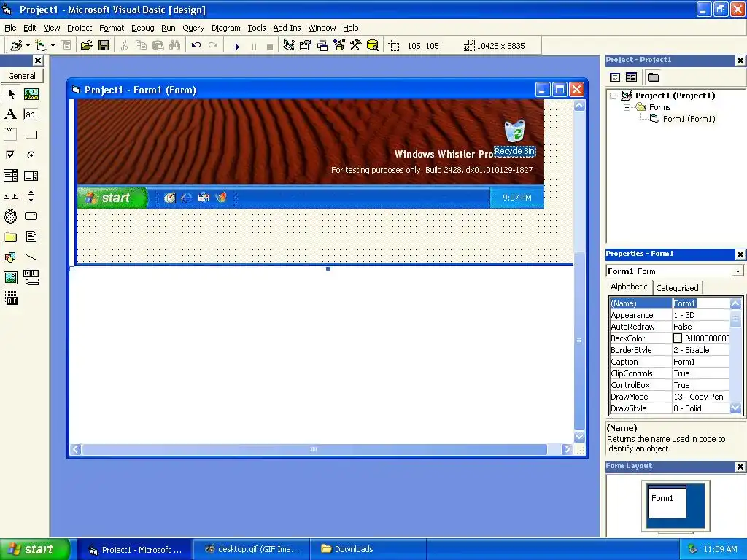Toggle Folders in Project panel
The width and height of the screenshot is (747, 560).
[x=653, y=77]
